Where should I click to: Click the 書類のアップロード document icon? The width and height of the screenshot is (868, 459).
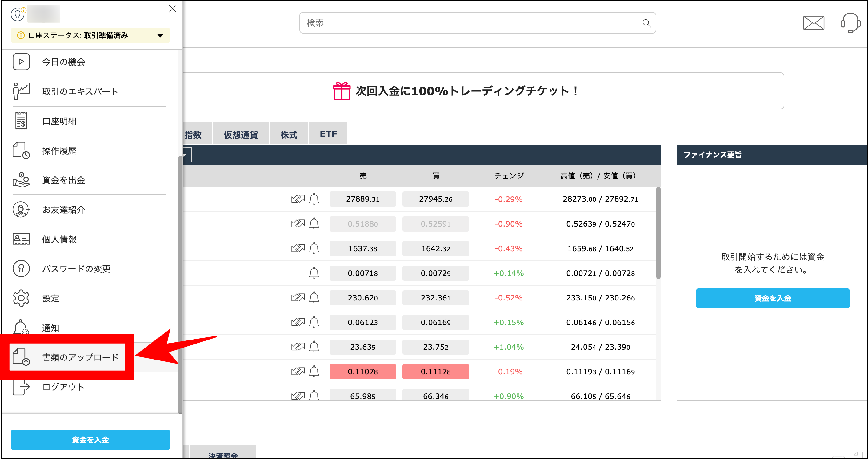(x=21, y=357)
